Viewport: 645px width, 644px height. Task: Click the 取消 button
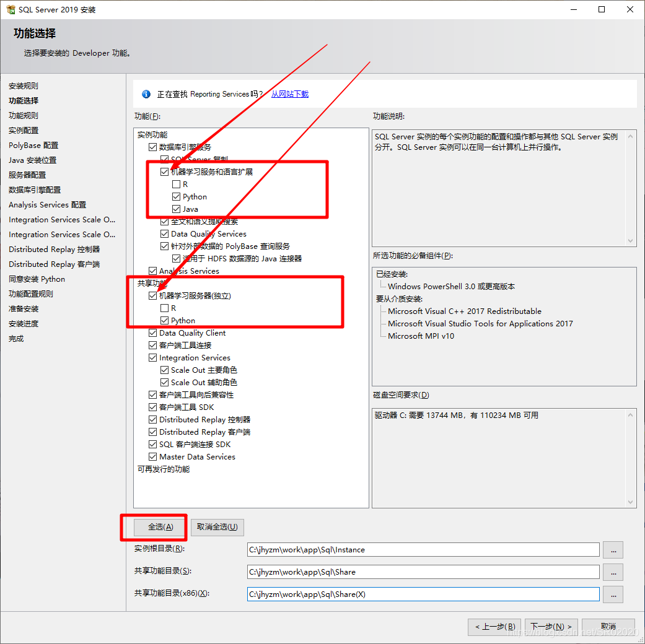point(608,627)
